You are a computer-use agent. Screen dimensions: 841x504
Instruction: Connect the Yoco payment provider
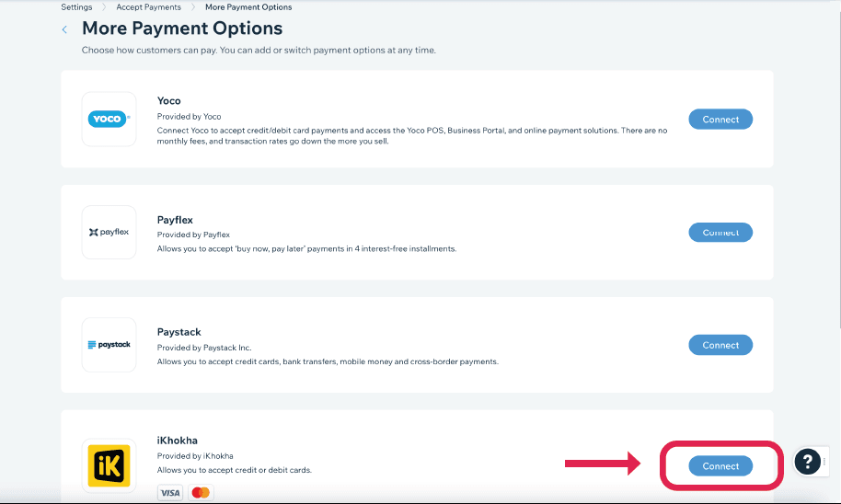tap(720, 119)
